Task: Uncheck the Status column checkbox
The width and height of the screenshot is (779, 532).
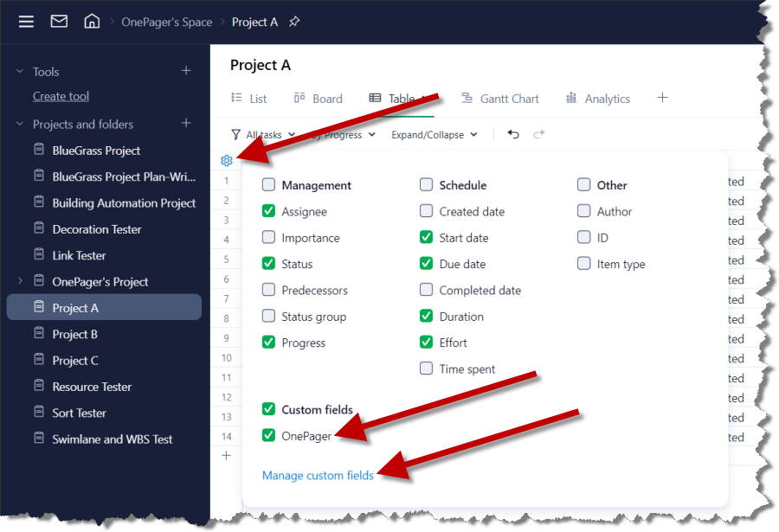Action: 268,264
